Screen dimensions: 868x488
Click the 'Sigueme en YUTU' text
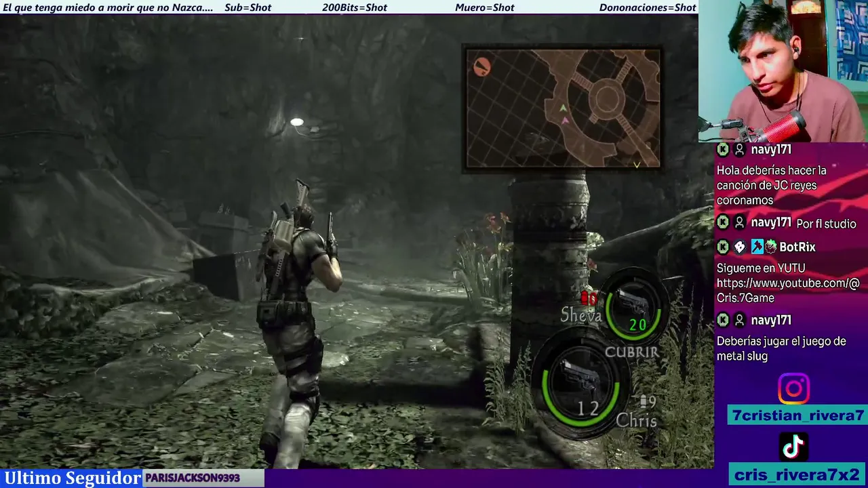pos(761,268)
